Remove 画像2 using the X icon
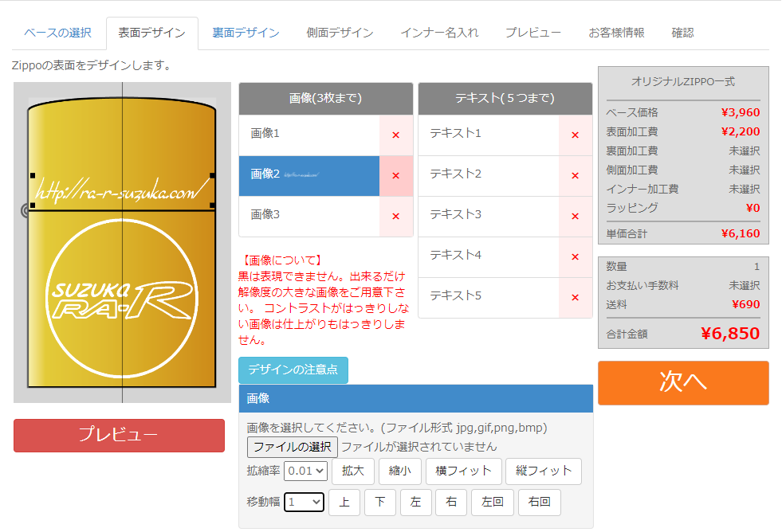The height and width of the screenshot is (532, 782). click(x=395, y=176)
